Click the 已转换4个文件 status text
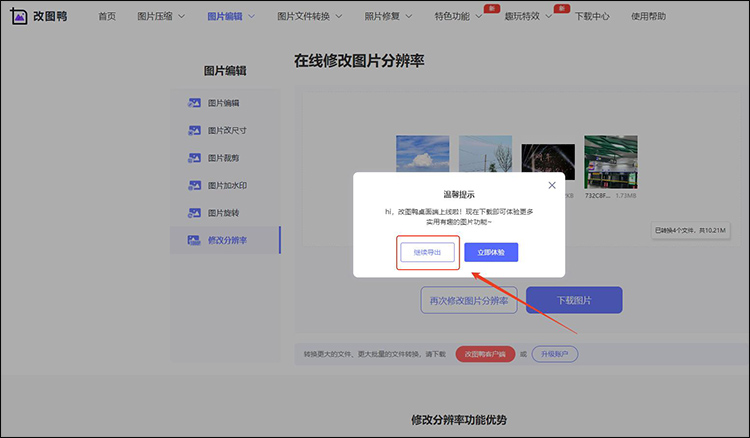This screenshot has height=438, width=750. pos(690,230)
